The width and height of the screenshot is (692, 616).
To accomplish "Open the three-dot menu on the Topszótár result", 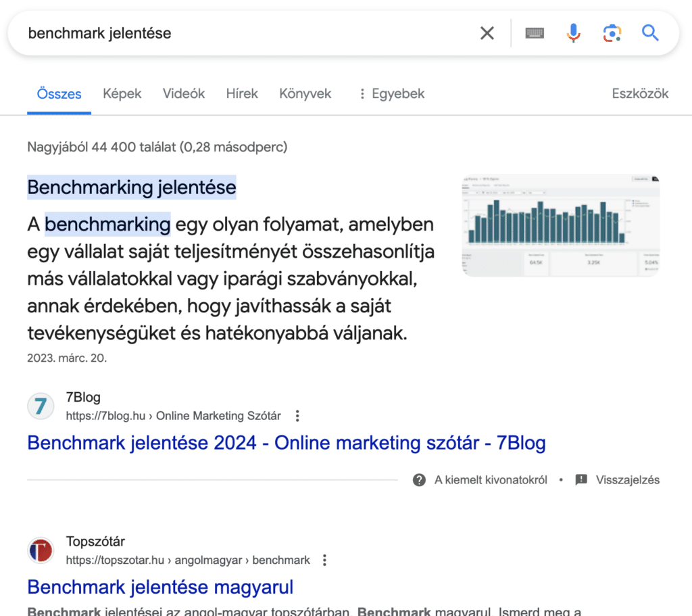I will click(x=324, y=560).
